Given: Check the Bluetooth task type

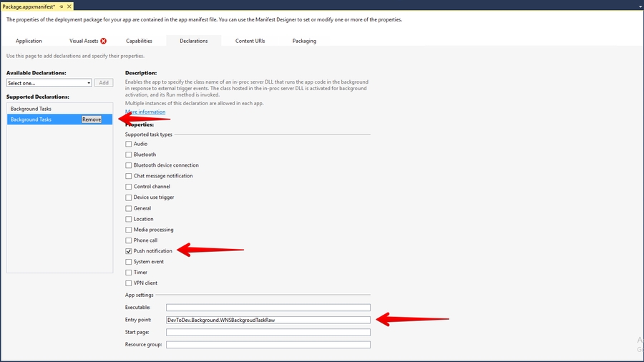Looking at the screenshot, I should click(129, 155).
